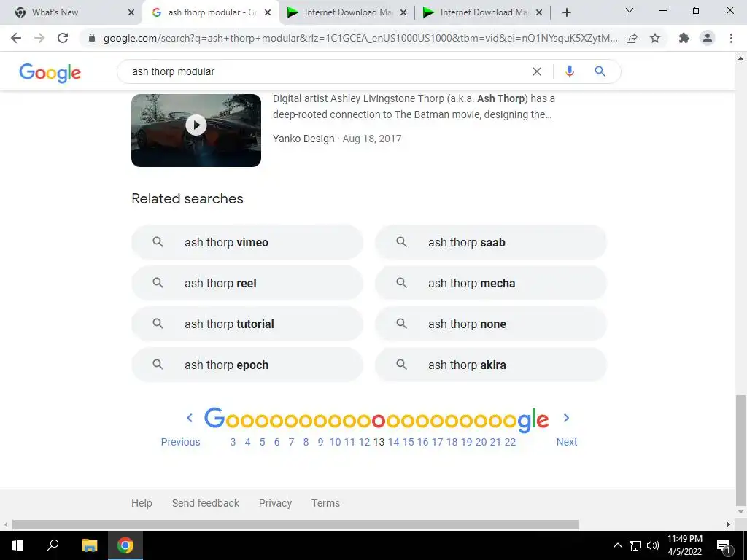The image size is (747, 560).
Task: Open the Chrome three-dot menu
Action: [731, 38]
